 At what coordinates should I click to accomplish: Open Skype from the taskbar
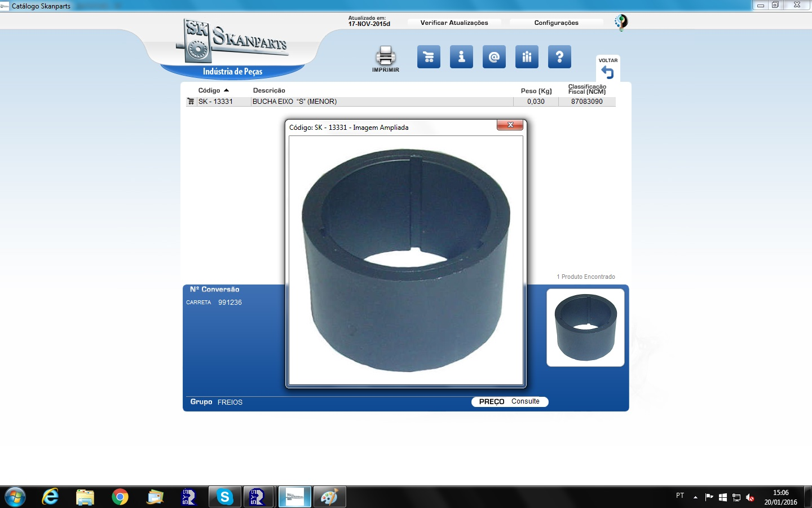(x=225, y=497)
